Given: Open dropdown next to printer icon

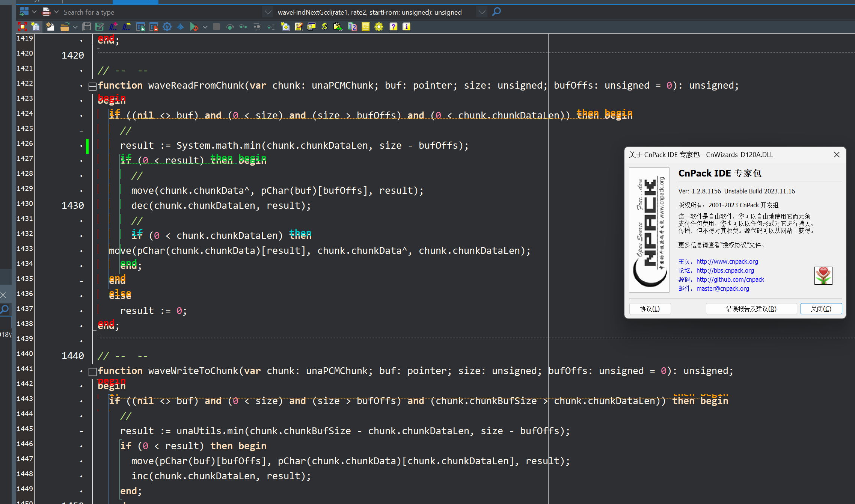Looking at the screenshot, I should (x=57, y=12).
